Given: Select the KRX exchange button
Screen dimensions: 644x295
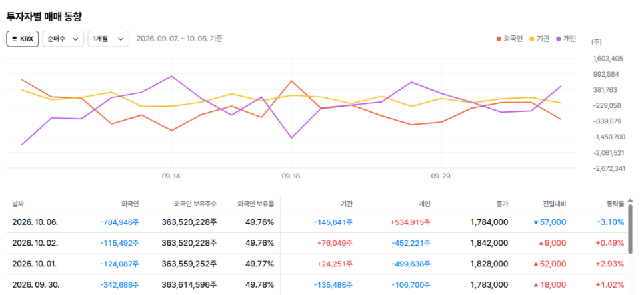Looking at the screenshot, I should coord(23,39).
